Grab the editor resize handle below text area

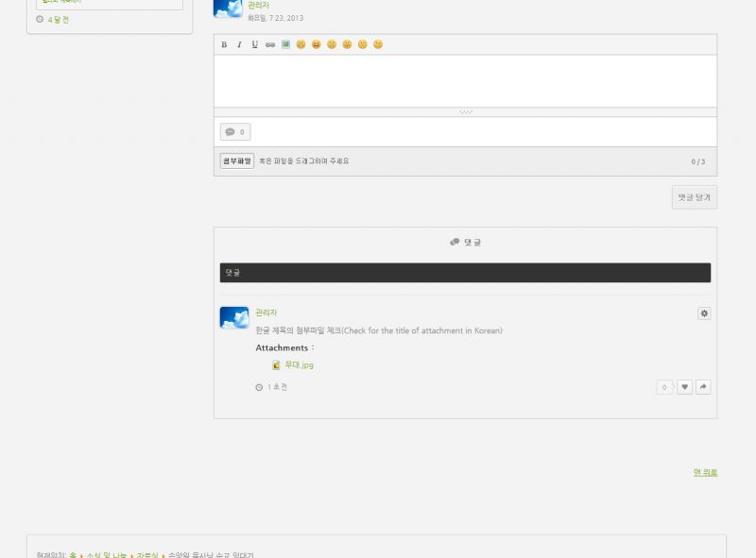[x=465, y=111]
